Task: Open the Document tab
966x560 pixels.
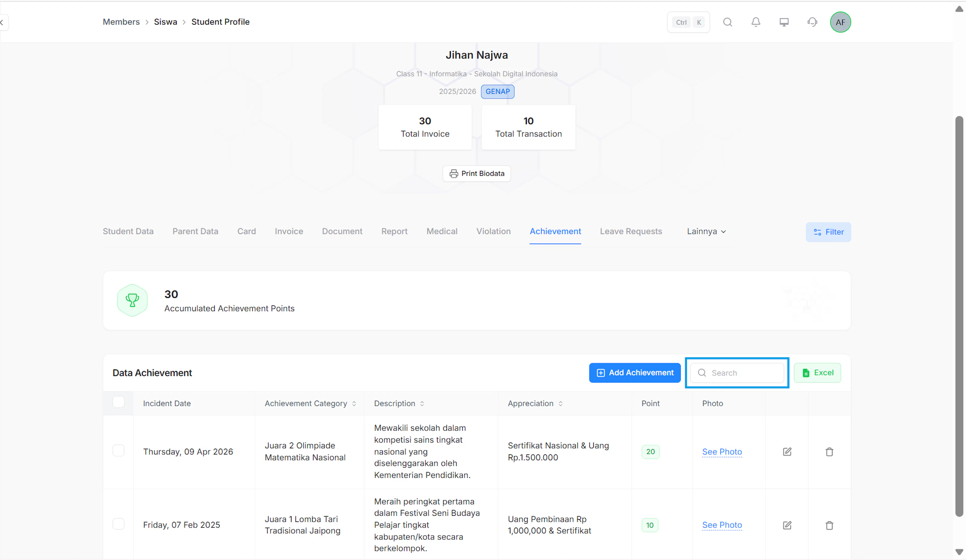Action: coord(342,231)
